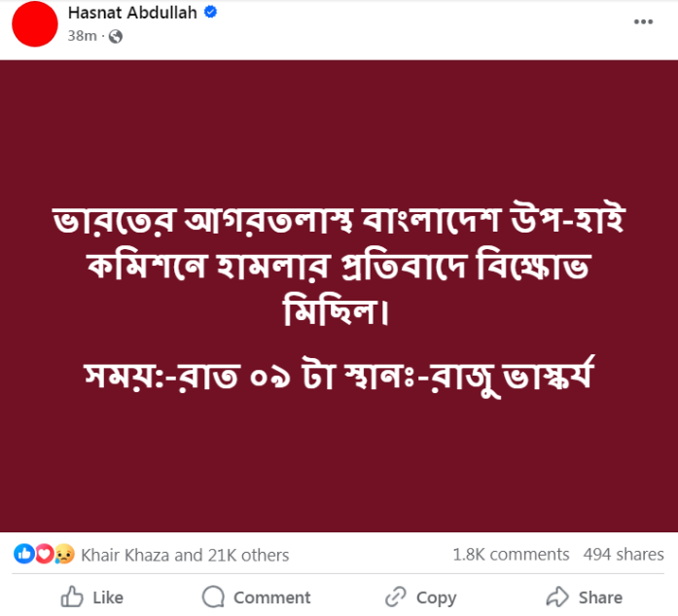Click the red heart reaction emoji
The width and height of the screenshot is (678, 616).
[44, 555]
